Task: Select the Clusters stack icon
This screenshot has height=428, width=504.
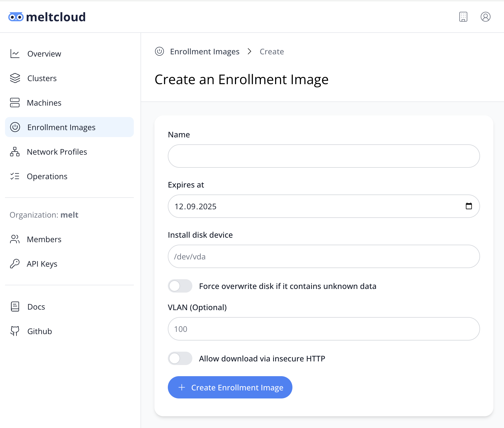Action: [15, 78]
